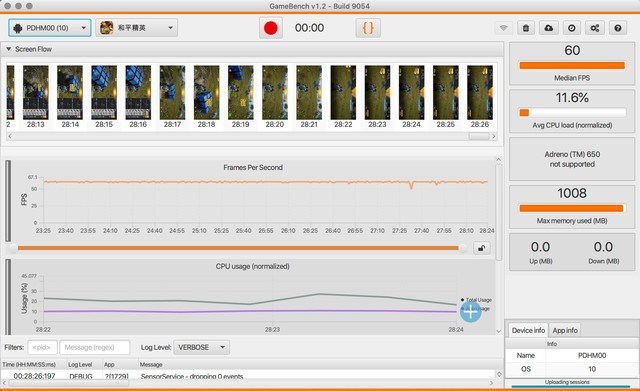The image size is (640, 391).
Task: Open the 和平精英 app selection dropdown
Action: click(137, 28)
